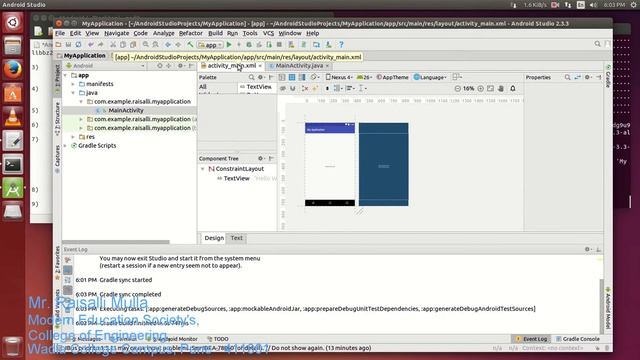Open the VCS menu
The image size is (640, 360).
(268, 33)
